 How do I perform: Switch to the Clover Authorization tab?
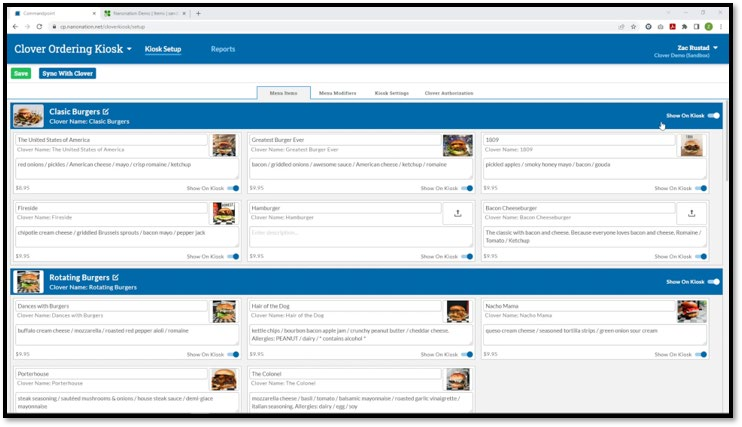449,93
